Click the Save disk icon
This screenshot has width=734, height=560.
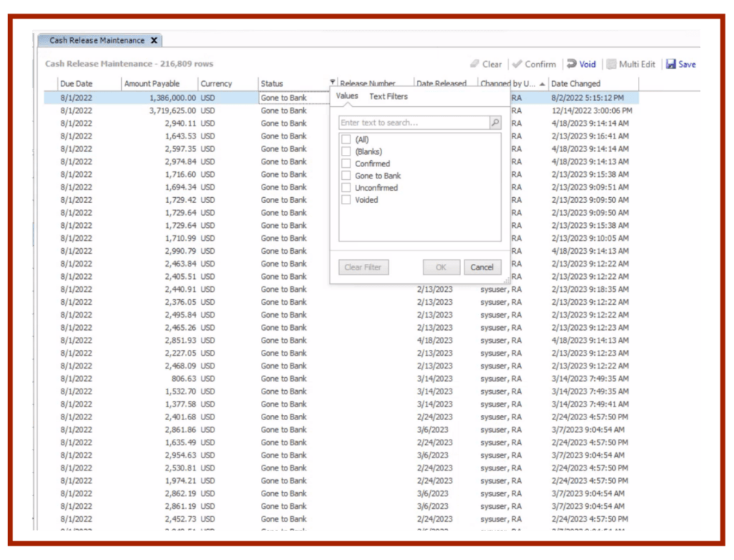coord(671,65)
